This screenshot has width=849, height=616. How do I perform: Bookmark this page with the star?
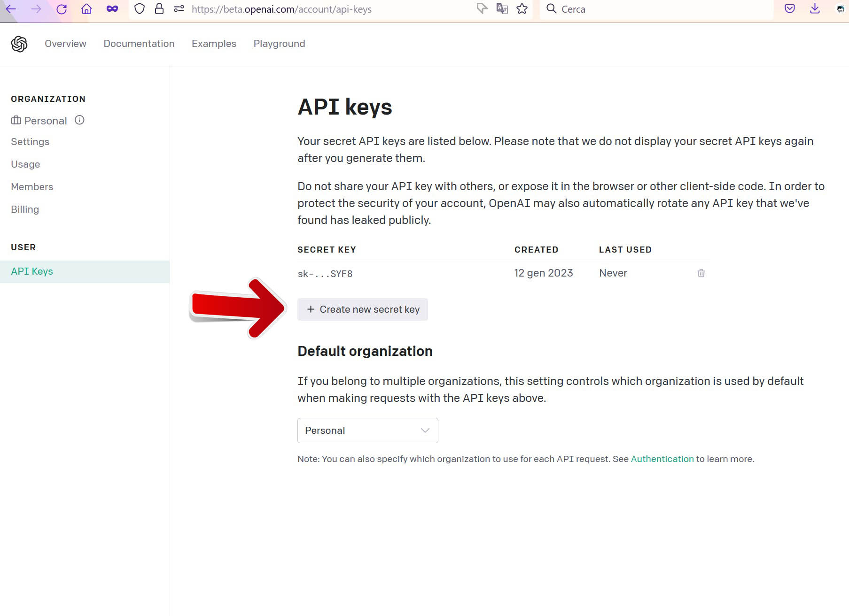tap(522, 9)
